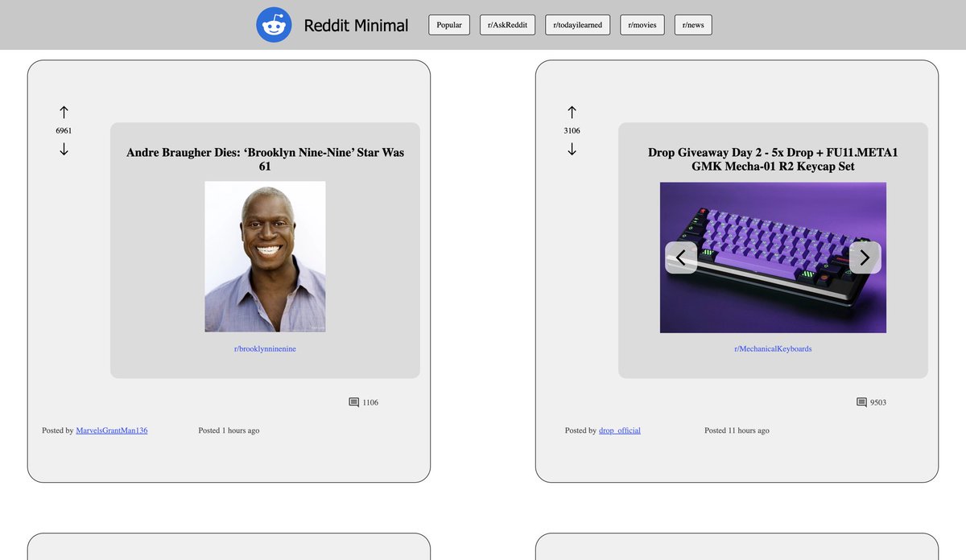Open comments icon showing 9503 comments
This screenshot has height=560, width=966.
tap(861, 402)
